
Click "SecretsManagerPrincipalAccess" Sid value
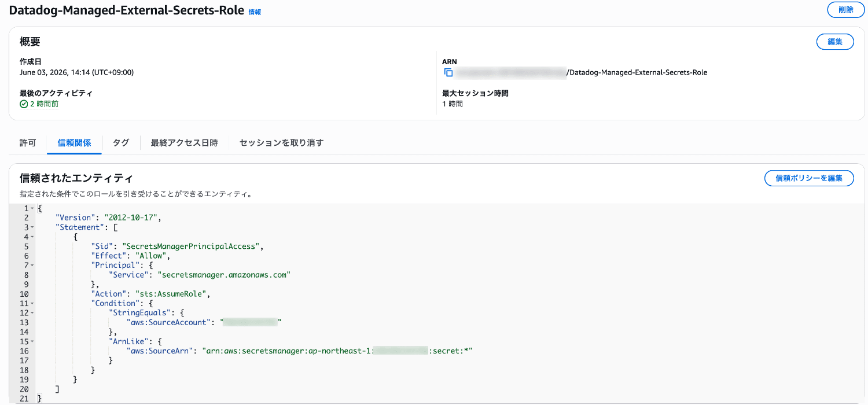(x=192, y=246)
